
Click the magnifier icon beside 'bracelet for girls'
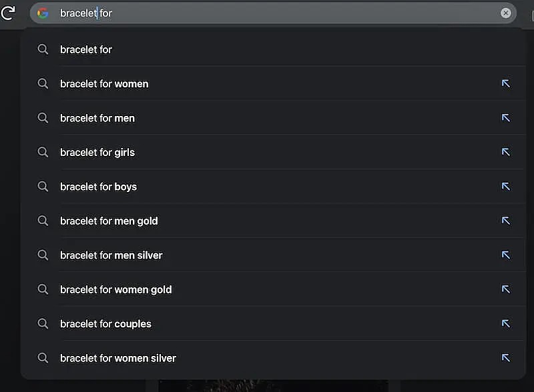point(43,152)
